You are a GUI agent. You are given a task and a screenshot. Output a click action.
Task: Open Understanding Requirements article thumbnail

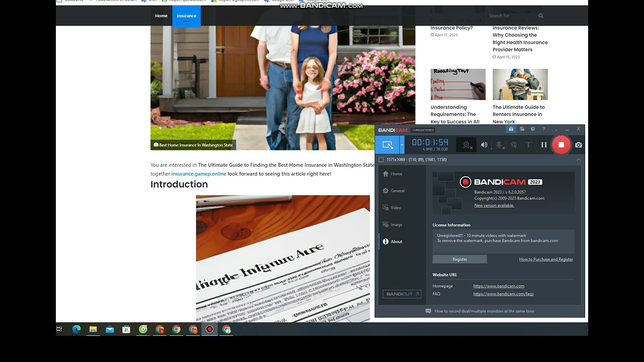click(458, 84)
